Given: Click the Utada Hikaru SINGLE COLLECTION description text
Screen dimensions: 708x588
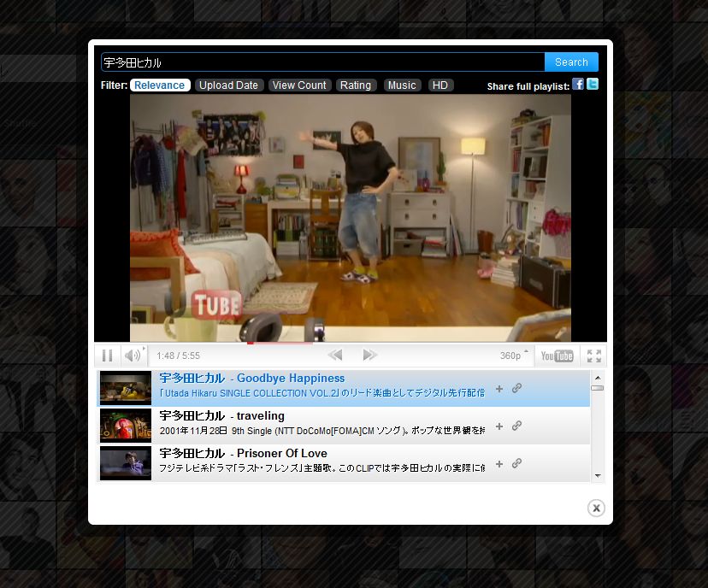Looking at the screenshot, I should [x=322, y=393].
